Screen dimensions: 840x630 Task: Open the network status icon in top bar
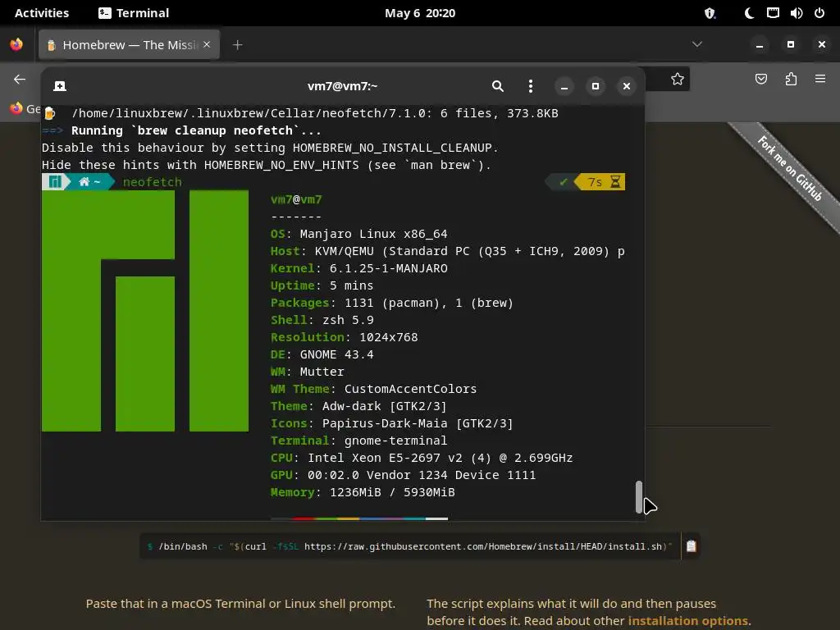click(x=773, y=13)
